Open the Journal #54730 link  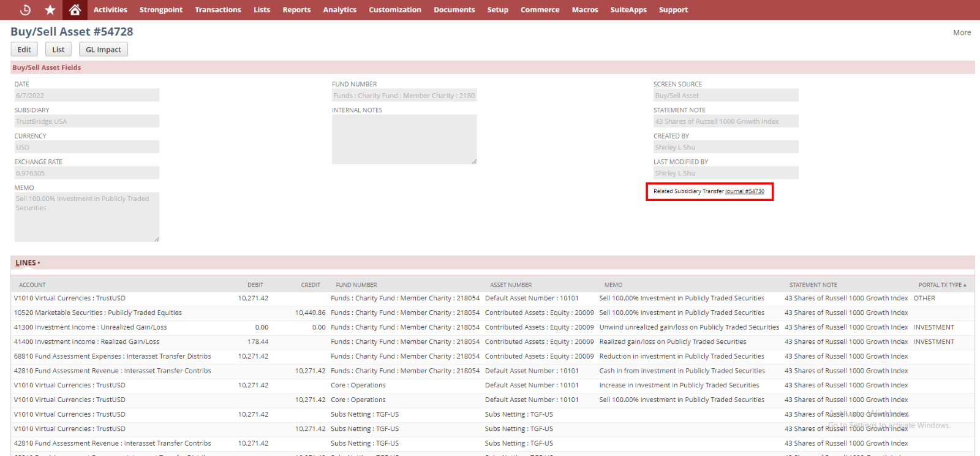click(745, 191)
